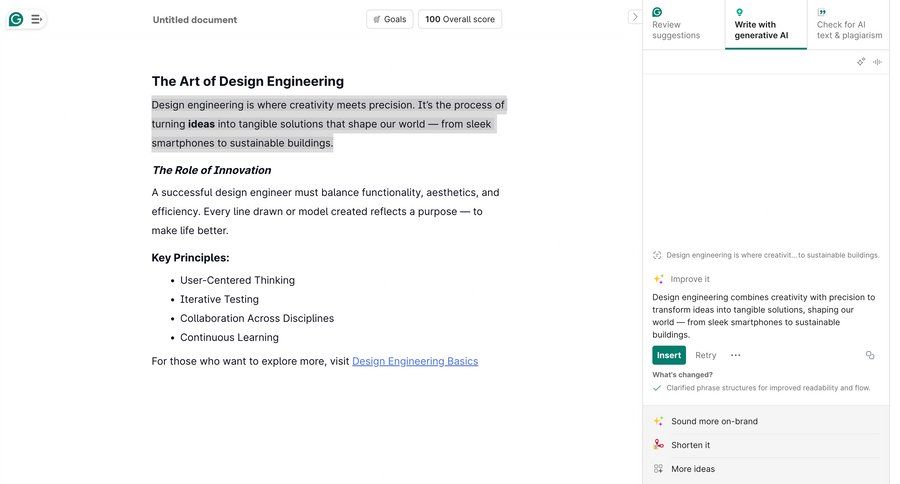Click the bullet Iterative Testing
The height and width of the screenshot is (484, 900).
[219, 299]
